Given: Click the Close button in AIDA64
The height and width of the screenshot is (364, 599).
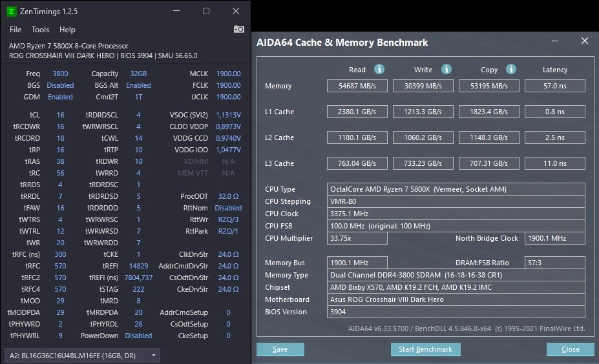Looking at the screenshot, I should [x=571, y=349].
